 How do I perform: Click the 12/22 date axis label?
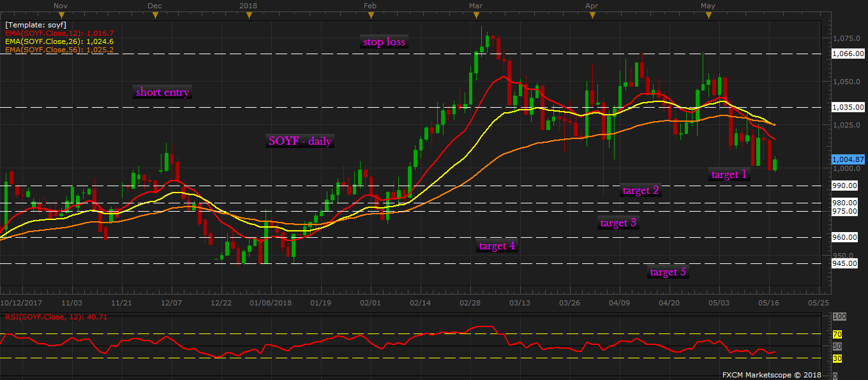pyautogui.click(x=220, y=303)
